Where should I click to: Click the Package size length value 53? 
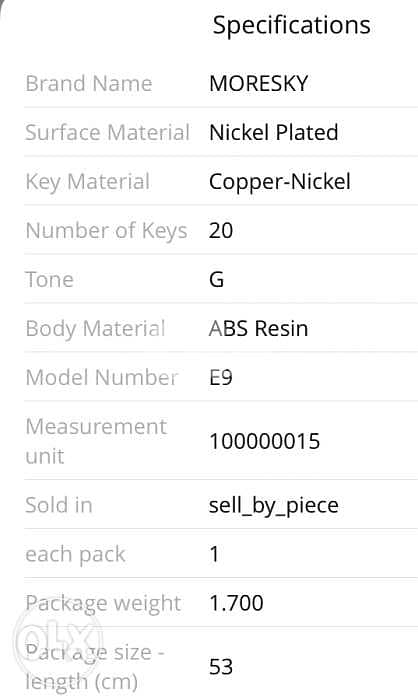pos(221,667)
